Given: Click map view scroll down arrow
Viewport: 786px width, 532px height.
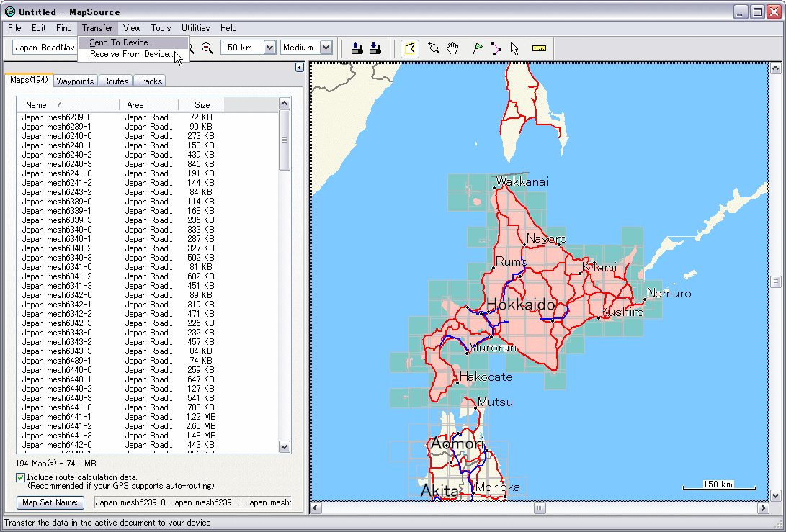Looking at the screenshot, I should point(775,496).
